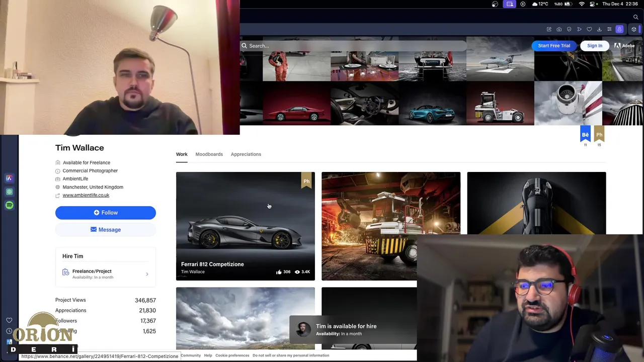Viewport: 644px width, 362px height.
Task: Click the Tim Wallace author on Ferrari card
Action: pyautogui.click(x=193, y=272)
